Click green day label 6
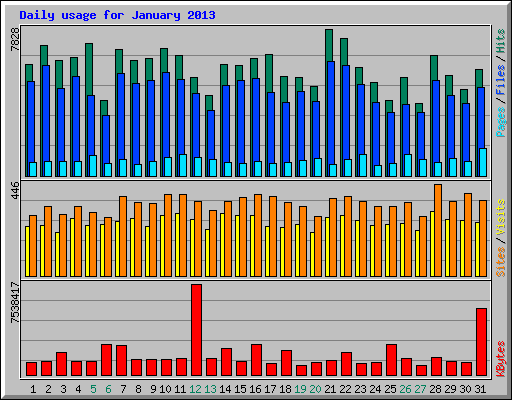The width and height of the screenshot is (512, 400). 108,389
